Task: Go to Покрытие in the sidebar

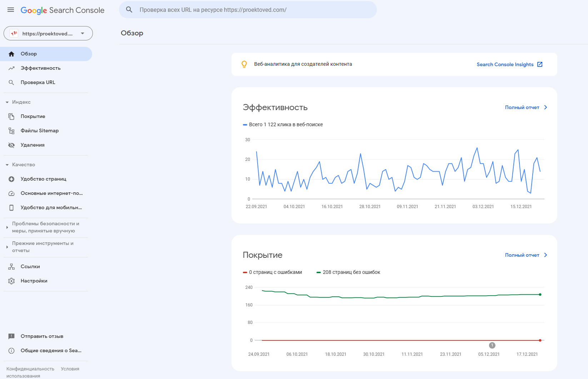Action: (x=33, y=117)
